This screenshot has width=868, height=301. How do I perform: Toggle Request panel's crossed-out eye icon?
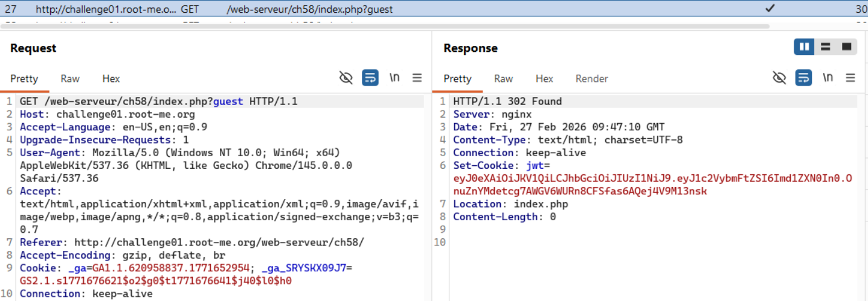[346, 78]
